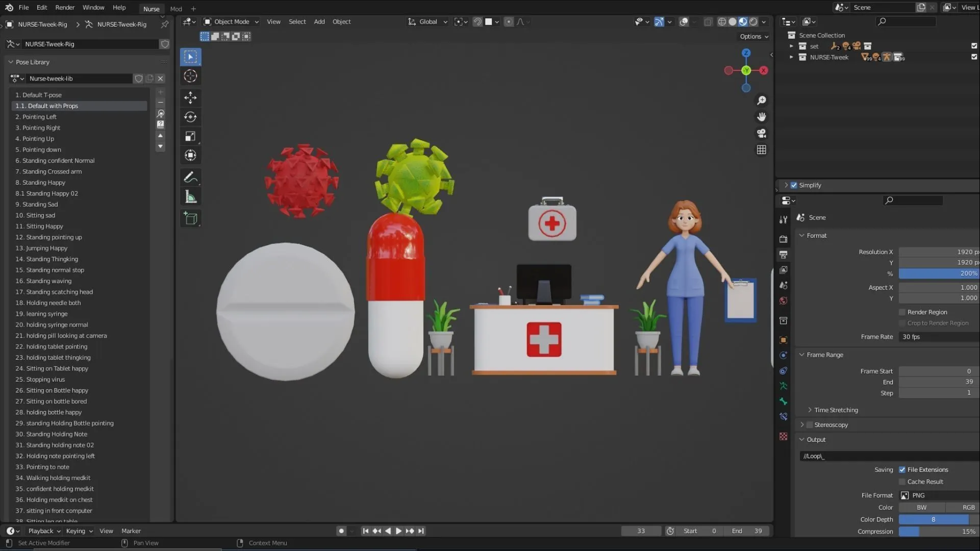This screenshot has width=980, height=551.
Task: Select the Move tool in the toolbar
Action: (x=190, y=97)
